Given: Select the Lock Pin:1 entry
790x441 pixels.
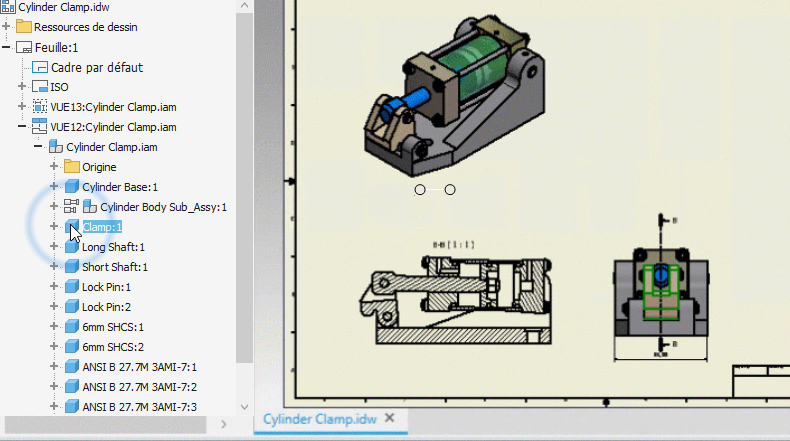Looking at the screenshot, I should (106, 287).
